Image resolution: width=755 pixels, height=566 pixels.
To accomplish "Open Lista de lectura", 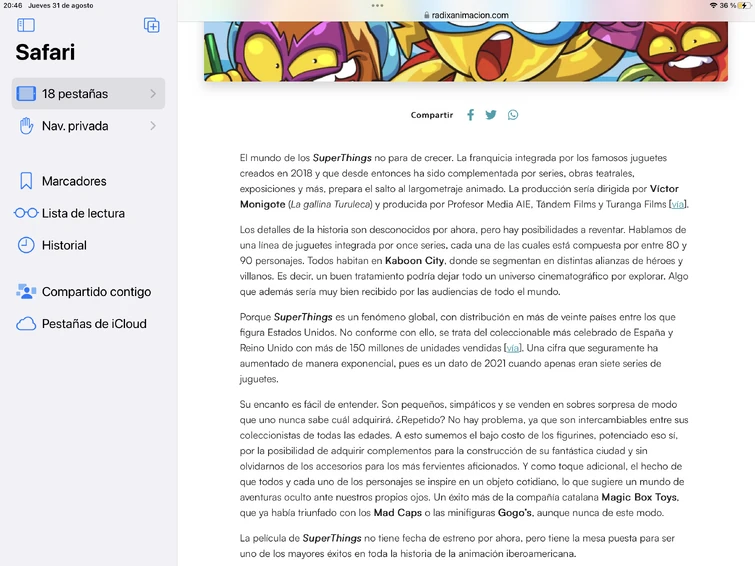I will click(88, 213).
